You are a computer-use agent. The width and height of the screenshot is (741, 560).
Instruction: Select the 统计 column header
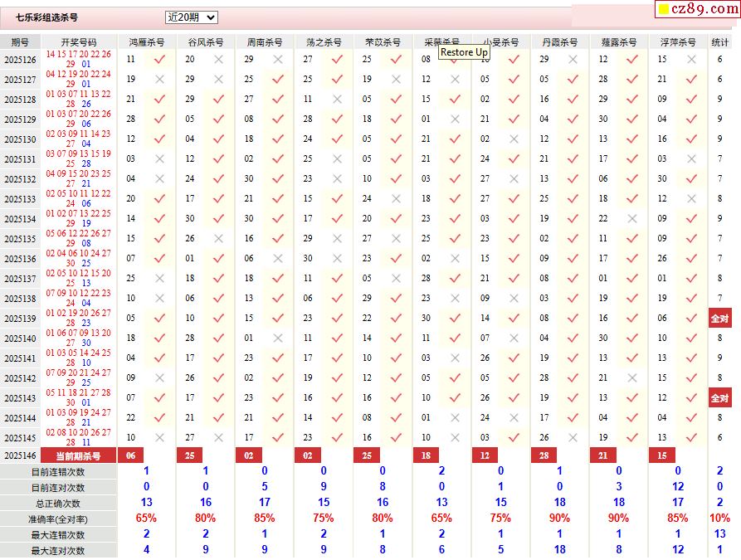[x=719, y=41]
